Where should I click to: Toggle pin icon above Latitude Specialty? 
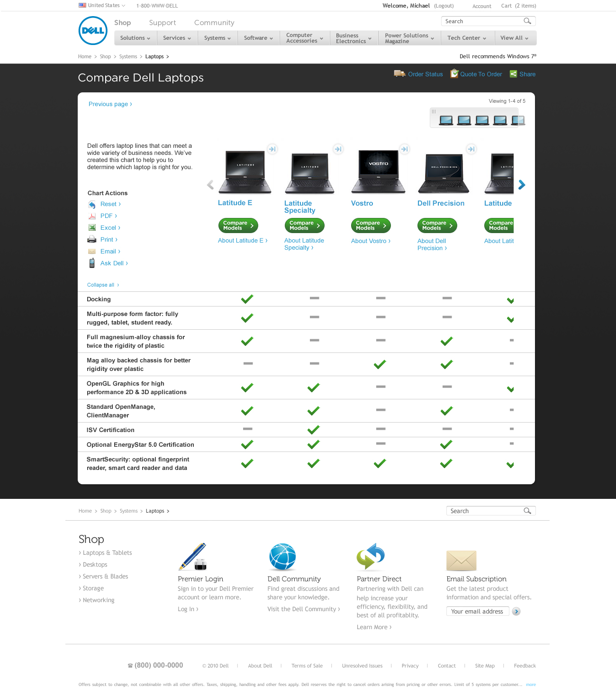pos(338,149)
